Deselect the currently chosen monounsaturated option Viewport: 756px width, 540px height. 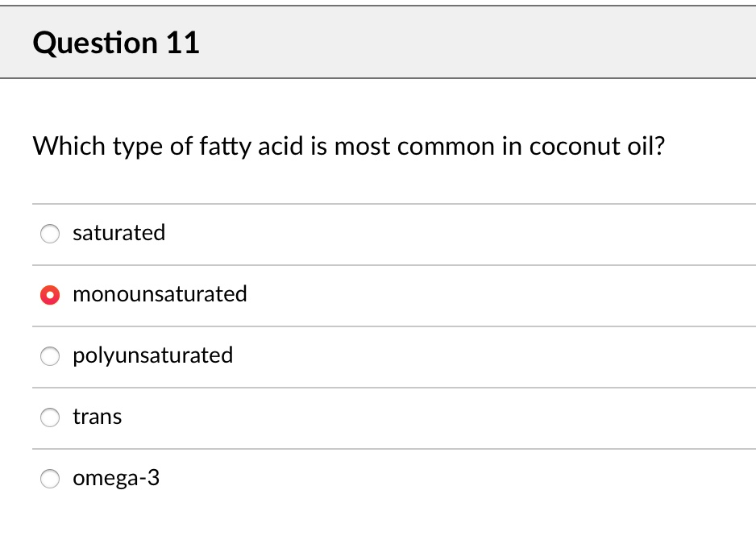[x=50, y=295]
